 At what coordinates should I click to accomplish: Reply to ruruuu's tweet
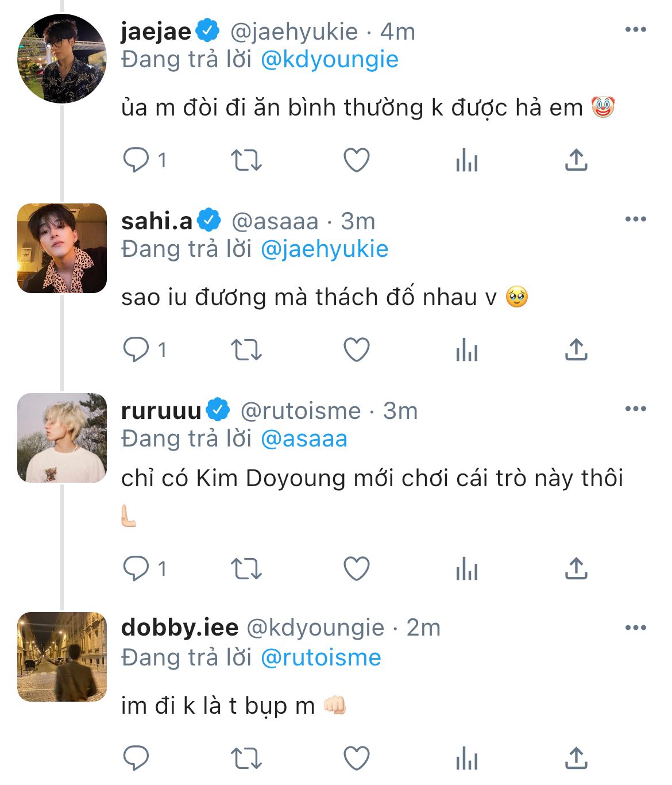point(136,569)
